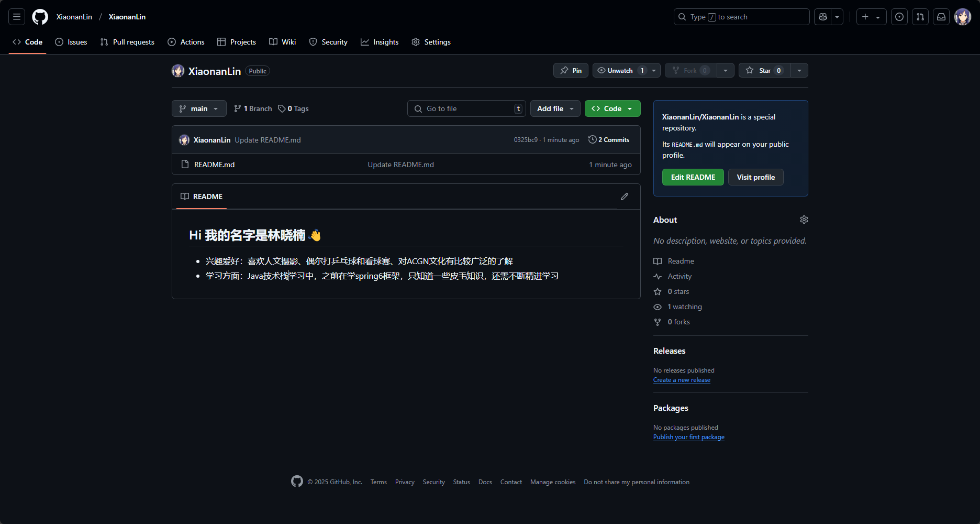Open About settings gear icon
The image size is (980, 524).
point(804,220)
